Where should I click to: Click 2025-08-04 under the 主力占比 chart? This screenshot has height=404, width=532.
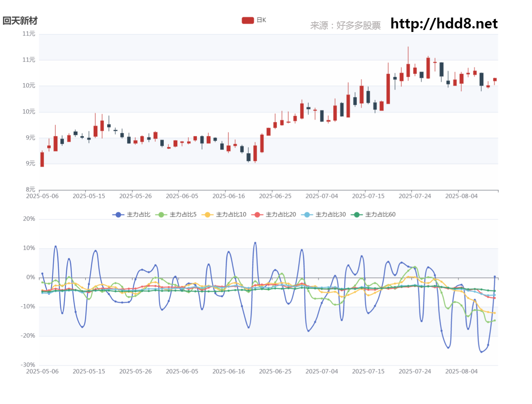click(x=461, y=372)
